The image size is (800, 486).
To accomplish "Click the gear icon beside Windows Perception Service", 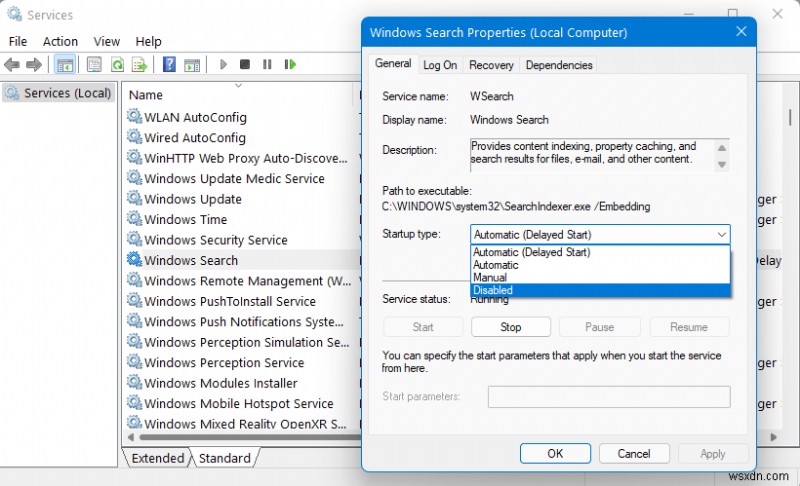I will [134, 362].
